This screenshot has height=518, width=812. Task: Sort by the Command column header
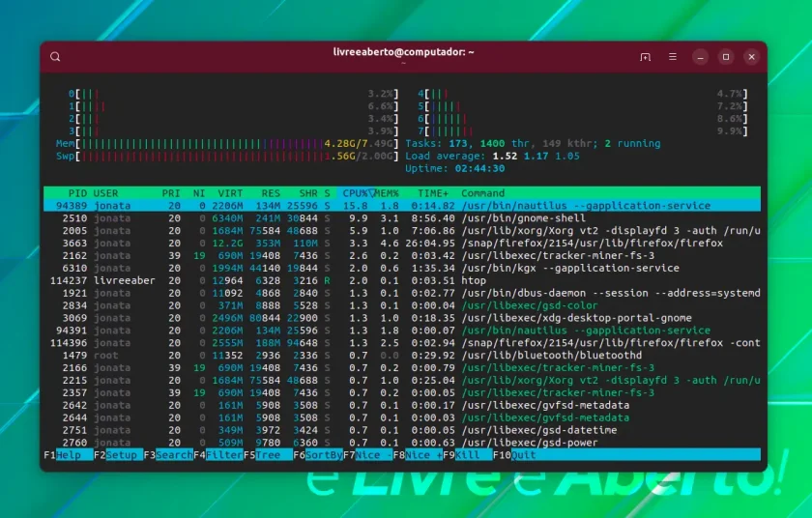click(x=482, y=193)
